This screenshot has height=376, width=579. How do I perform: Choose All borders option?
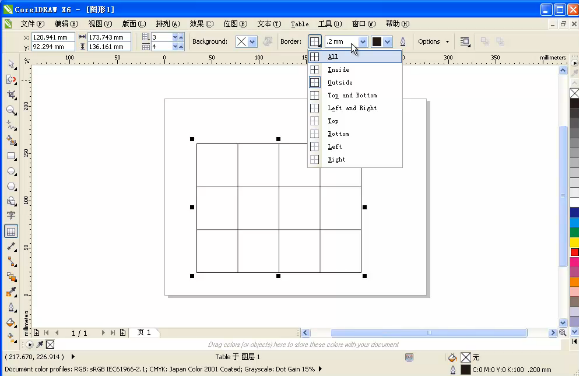(x=355, y=57)
